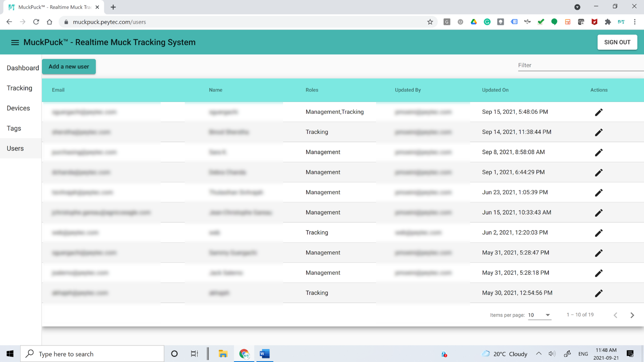Click Windows taskbar search box

click(92, 354)
